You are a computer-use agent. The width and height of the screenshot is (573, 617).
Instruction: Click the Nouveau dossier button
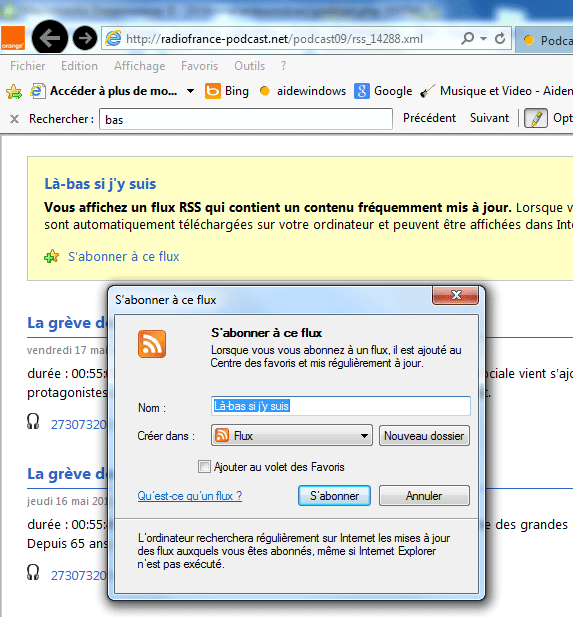[x=424, y=436]
